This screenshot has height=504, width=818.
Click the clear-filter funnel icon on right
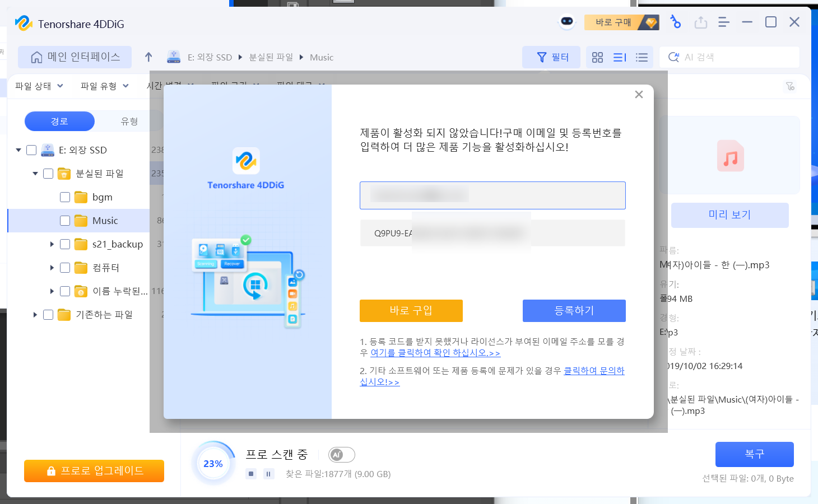[790, 86]
